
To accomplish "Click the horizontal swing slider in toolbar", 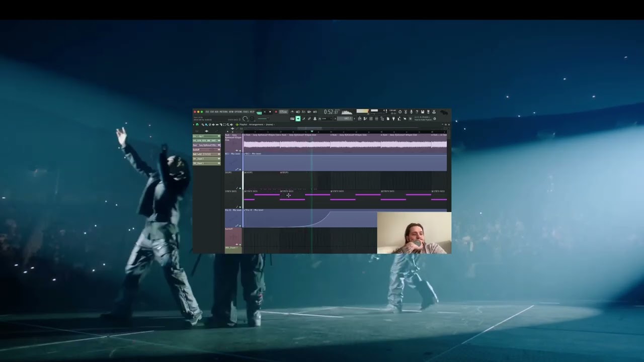I will (264, 119).
